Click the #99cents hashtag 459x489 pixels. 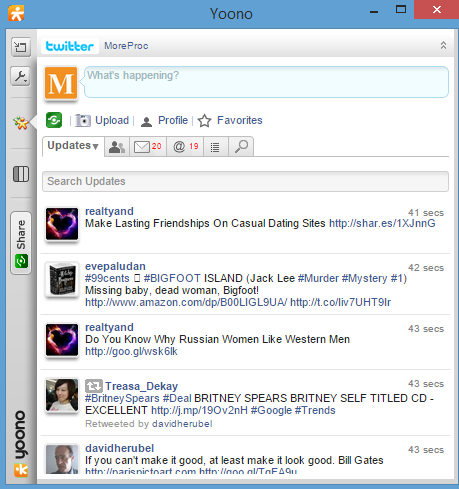pos(107,278)
